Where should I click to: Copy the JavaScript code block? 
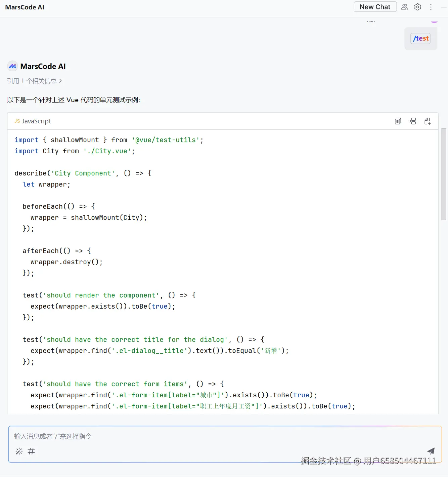pos(398,121)
